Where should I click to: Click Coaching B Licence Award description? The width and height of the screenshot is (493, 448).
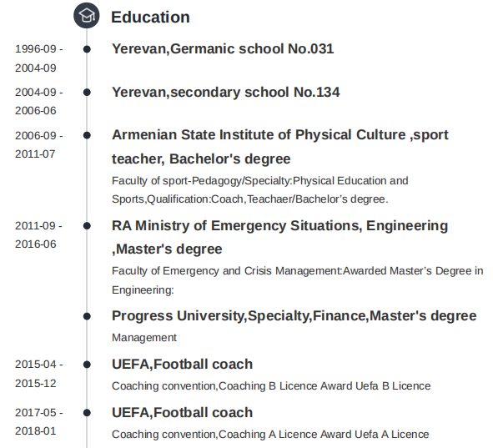click(271, 385)
